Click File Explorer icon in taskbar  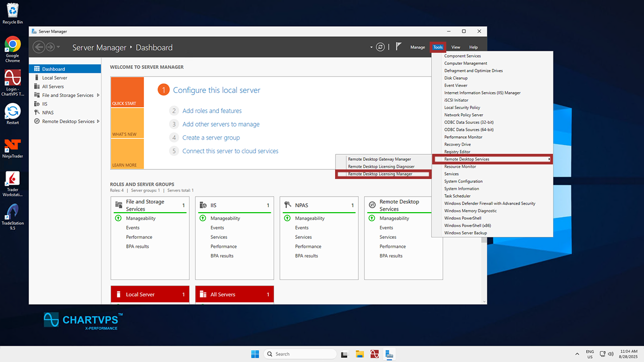pyautogui.click(x=359, y=354)
